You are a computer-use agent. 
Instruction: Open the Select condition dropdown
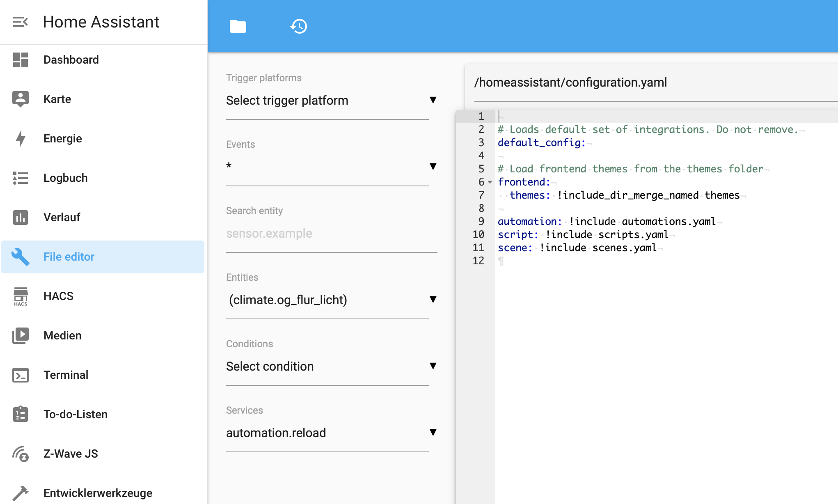point(331,366)
